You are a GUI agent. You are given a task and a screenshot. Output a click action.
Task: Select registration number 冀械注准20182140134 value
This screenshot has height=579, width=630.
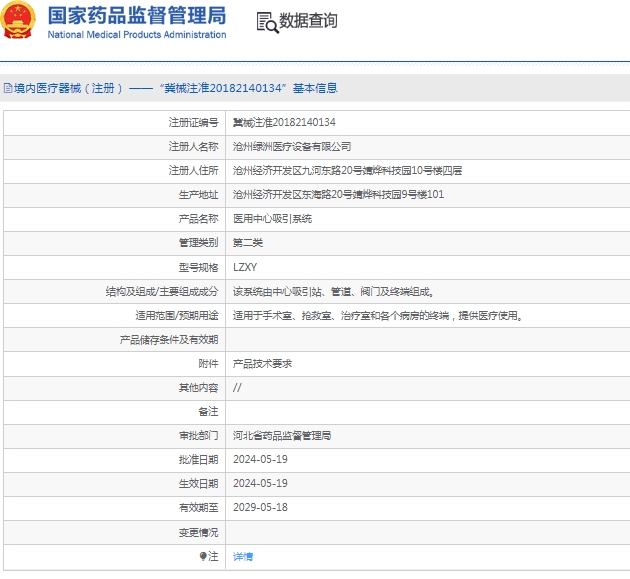coord(284,122)
